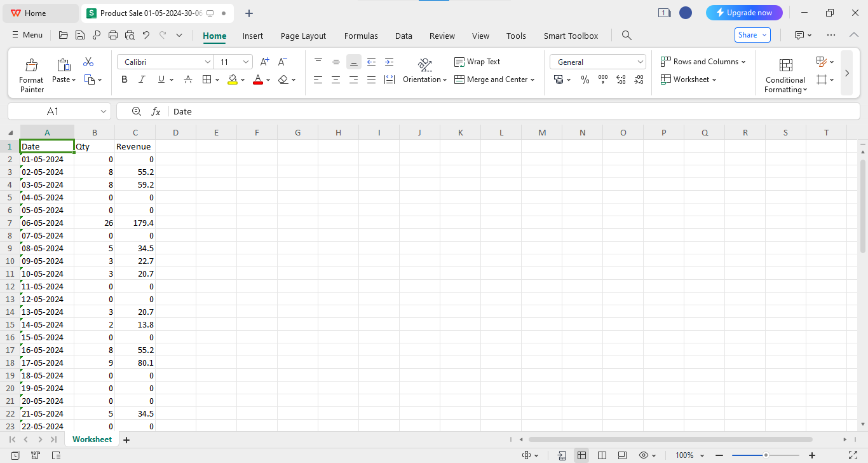Open the Menu button

(x=27, y=35)
